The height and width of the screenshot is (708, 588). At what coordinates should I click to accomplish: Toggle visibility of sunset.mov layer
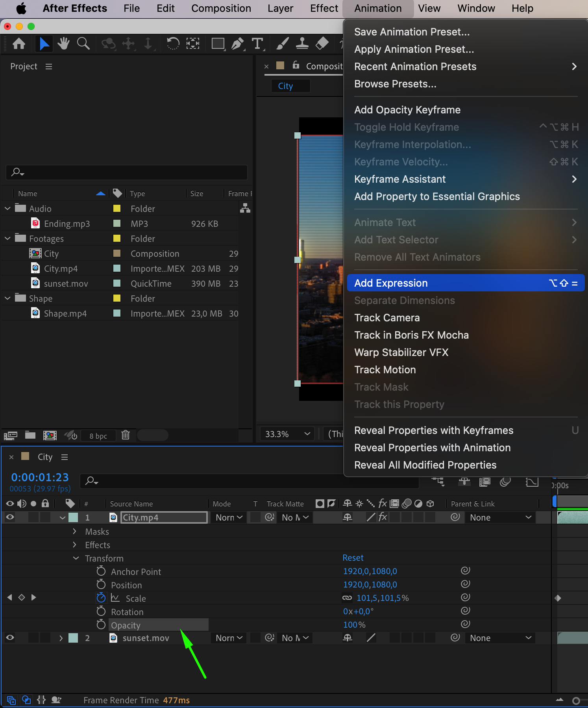pos(10,638)
